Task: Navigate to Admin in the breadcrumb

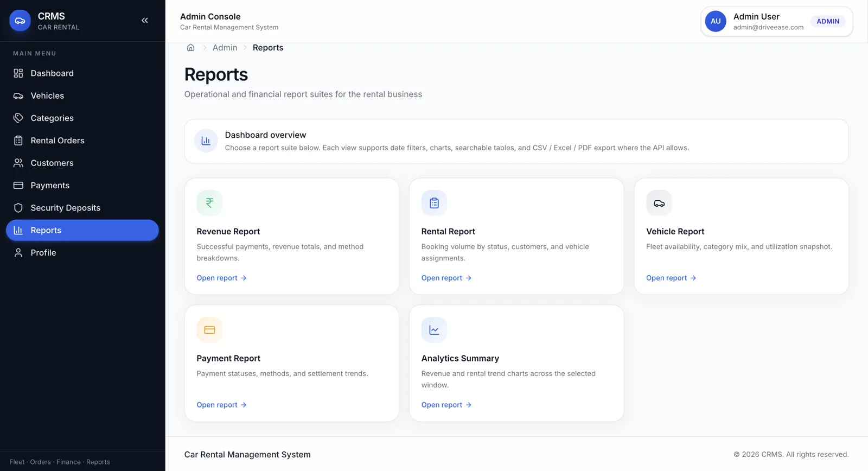Action: [x=225, y=48]
